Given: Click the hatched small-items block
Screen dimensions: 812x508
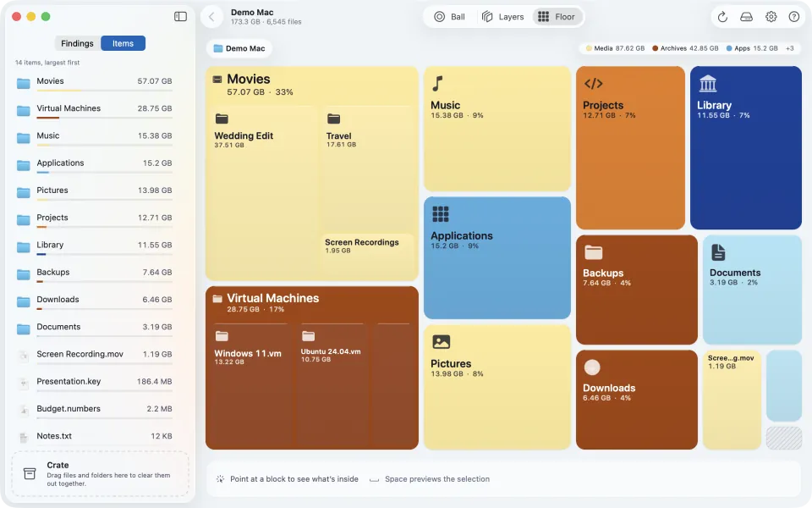Looking at the screenshot, I should 784,438.
